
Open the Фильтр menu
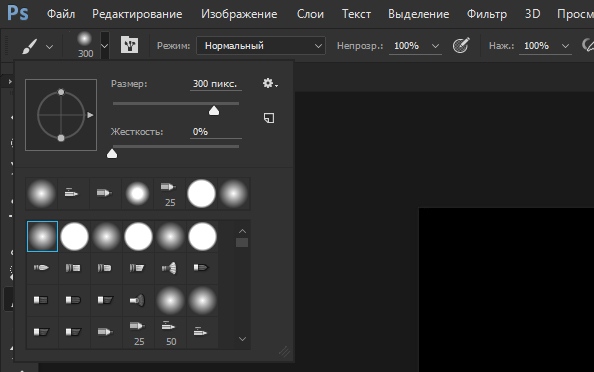pos(487,14)
